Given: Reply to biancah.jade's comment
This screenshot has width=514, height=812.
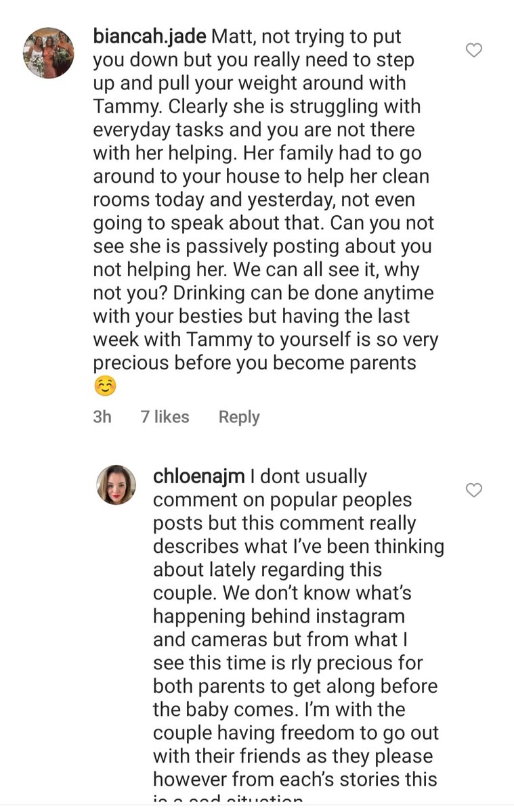Looking at the screenshot, I should 239,417.
